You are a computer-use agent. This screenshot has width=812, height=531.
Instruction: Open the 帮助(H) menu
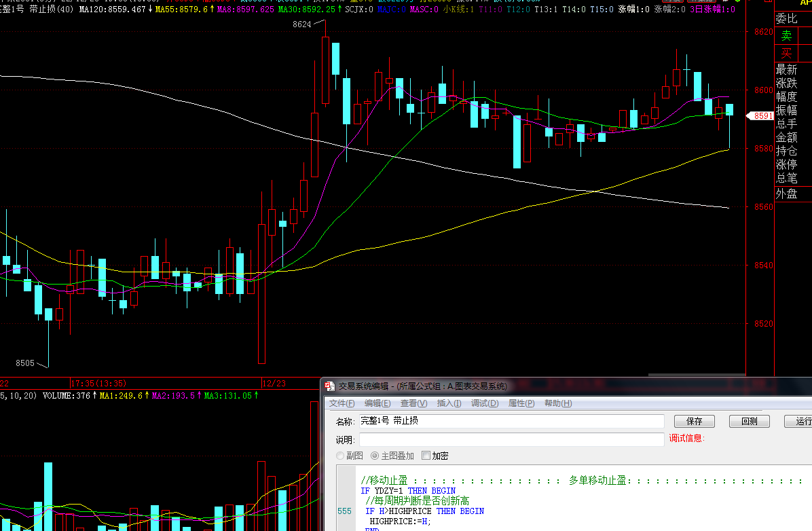[557, 403]
